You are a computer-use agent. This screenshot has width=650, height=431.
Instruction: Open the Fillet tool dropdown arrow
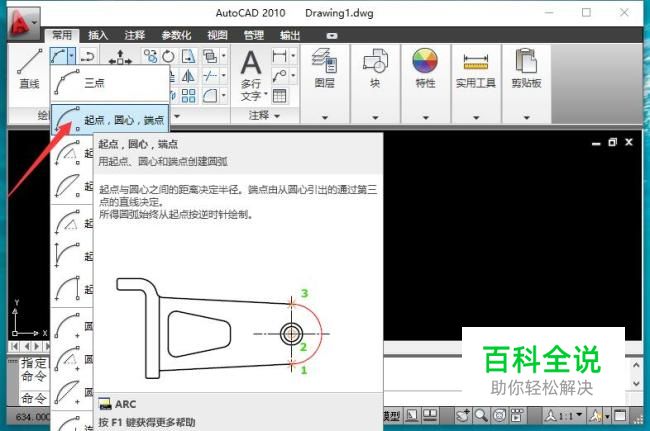coord(224,96)
